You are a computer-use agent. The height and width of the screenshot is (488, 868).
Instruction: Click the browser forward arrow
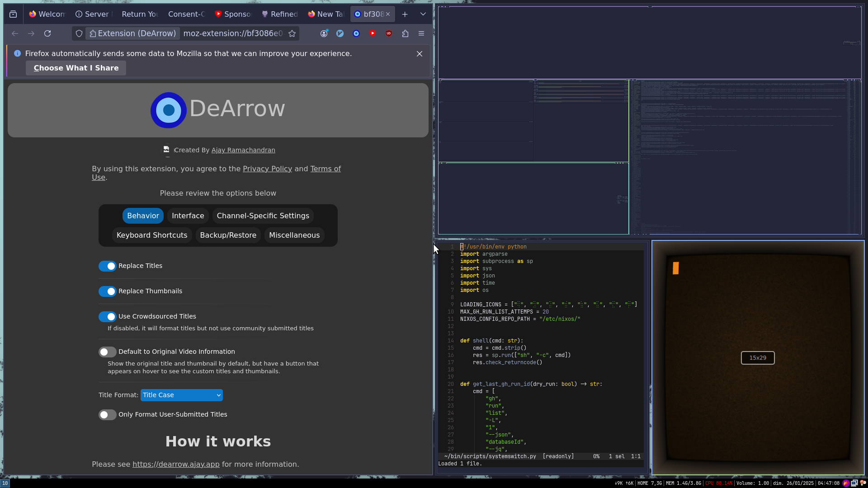pyautogui.click(x=31, y=33)
